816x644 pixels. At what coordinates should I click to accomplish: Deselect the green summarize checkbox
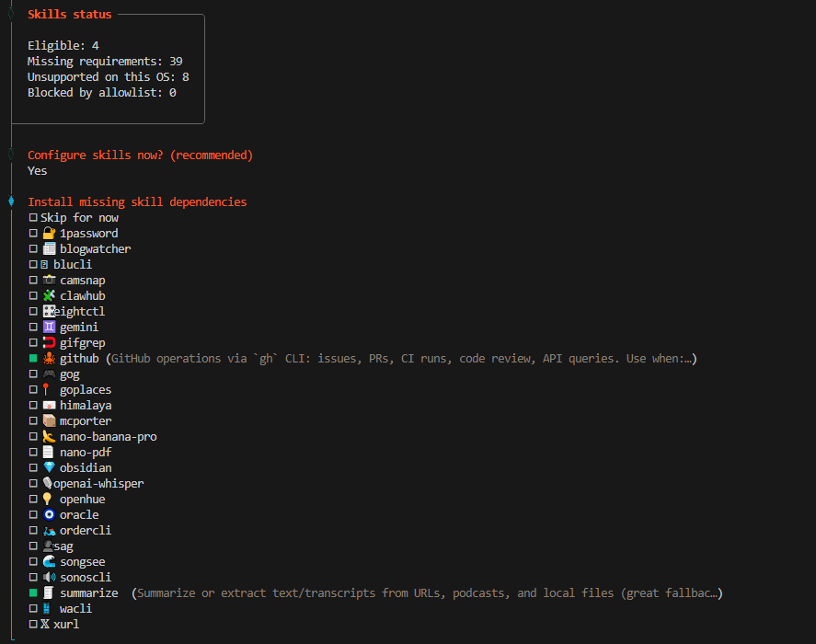pos(33,592)
